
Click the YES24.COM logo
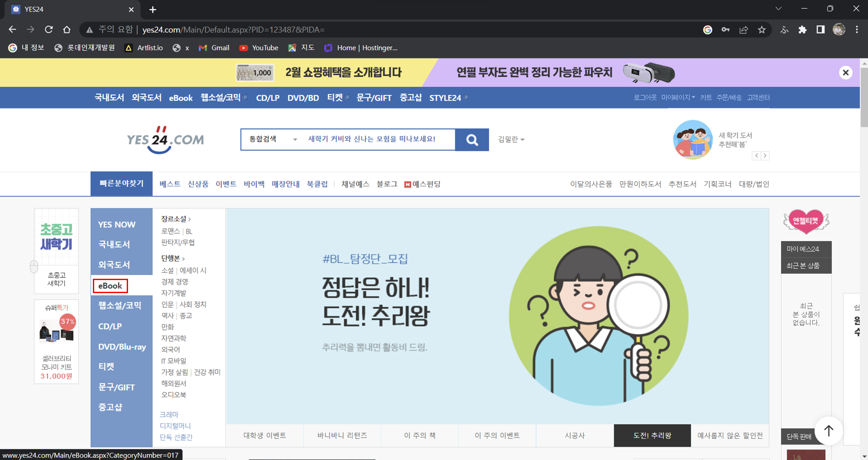coord(165,140)
